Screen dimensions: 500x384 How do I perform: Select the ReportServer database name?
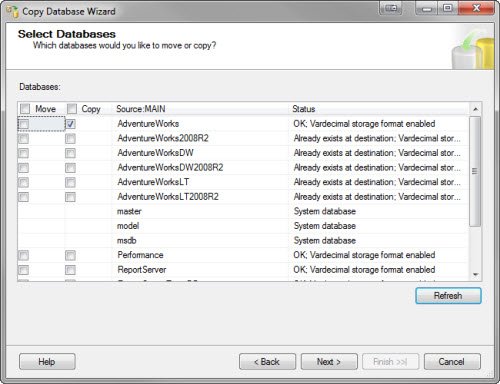pyautogui.click(x=142, y=270)
